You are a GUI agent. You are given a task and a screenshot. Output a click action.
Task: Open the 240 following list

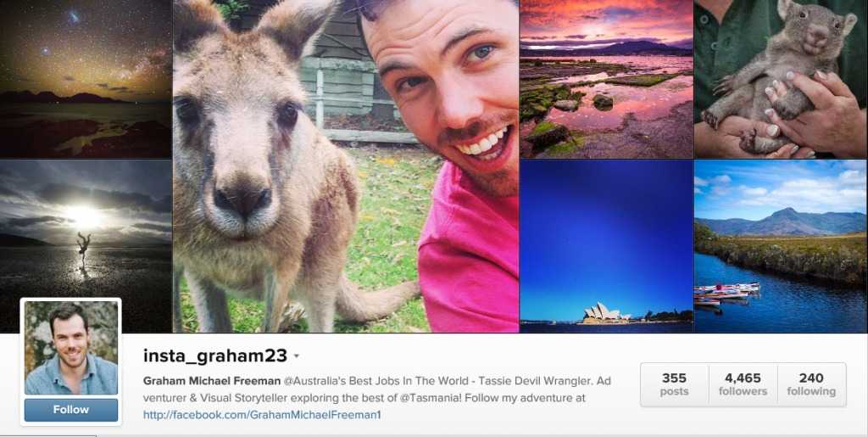(x=811, y=384)
